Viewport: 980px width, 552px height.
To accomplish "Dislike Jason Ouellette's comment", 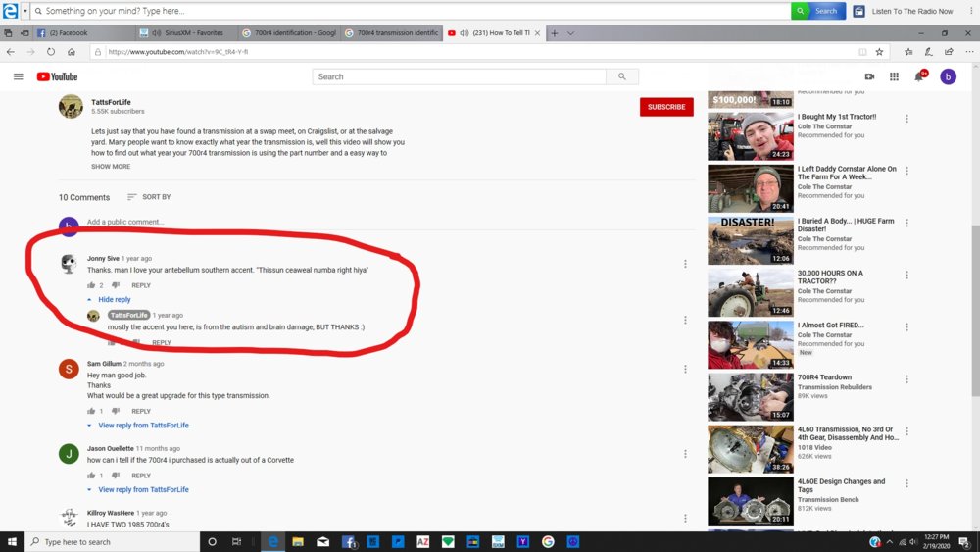I will 115,476.
